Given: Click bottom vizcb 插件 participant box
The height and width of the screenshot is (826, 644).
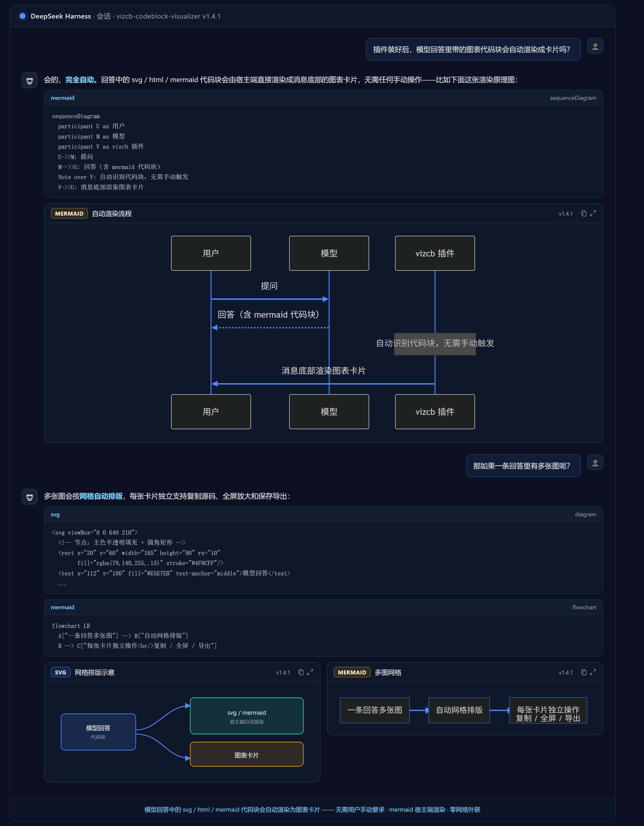Looking at the screenshot, I should tap(435, 411).
